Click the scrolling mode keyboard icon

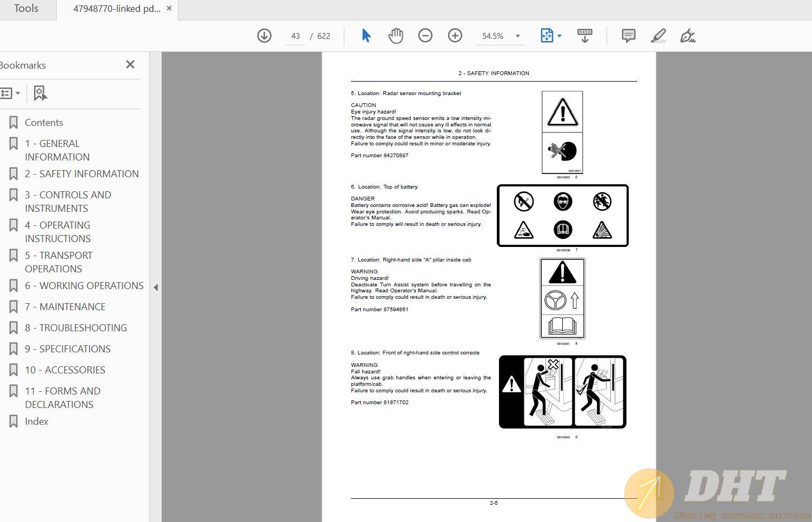tap(584, 36)
